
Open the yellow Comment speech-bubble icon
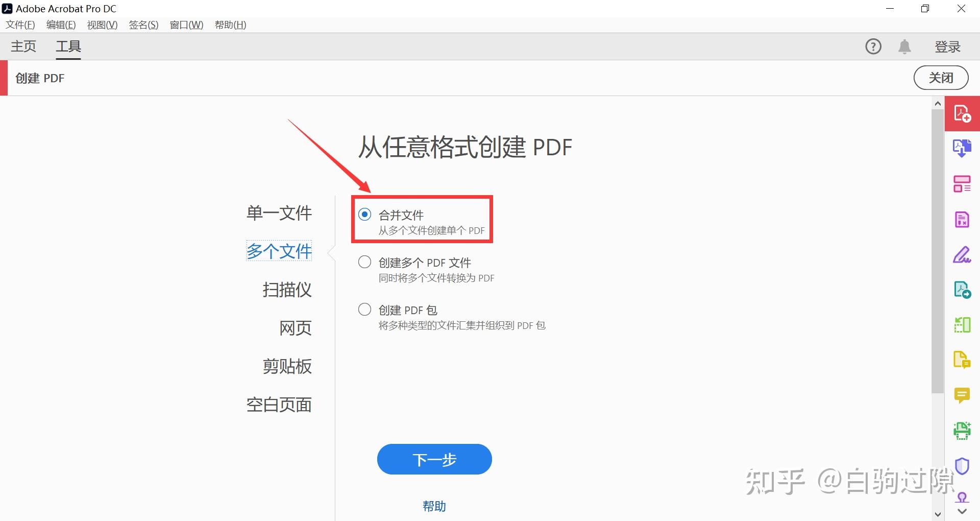[x=962, y=395]
